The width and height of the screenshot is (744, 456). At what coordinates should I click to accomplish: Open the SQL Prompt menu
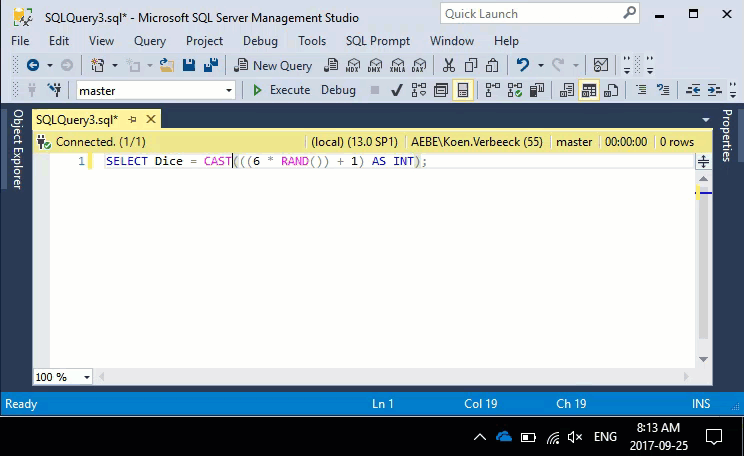point(378,41)
